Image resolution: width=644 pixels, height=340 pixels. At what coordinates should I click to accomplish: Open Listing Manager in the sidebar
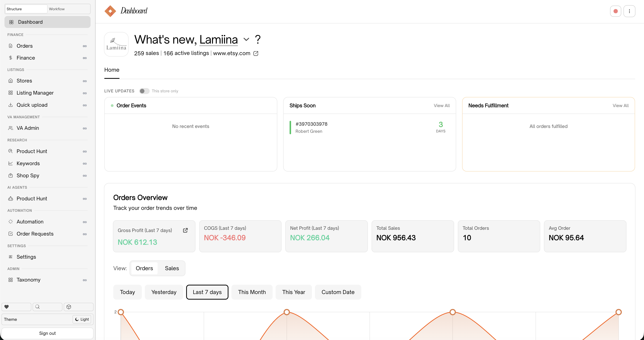35,93
